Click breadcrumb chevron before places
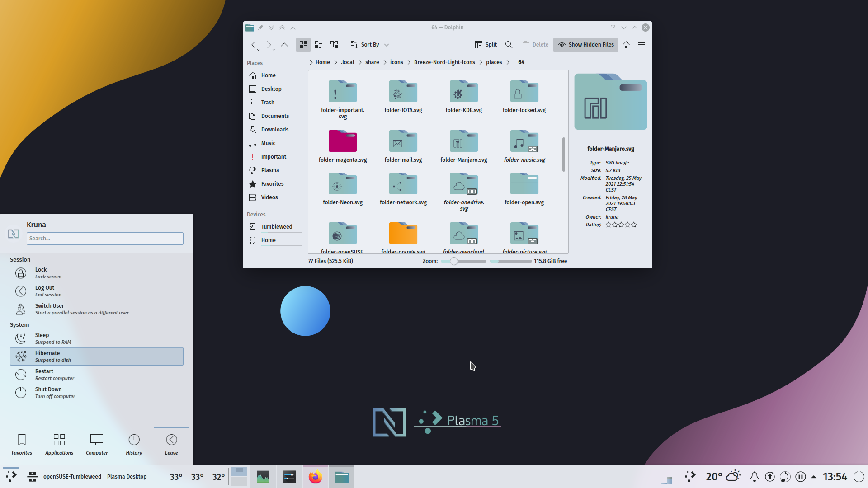The image size is (868, 488). pyautogui.click(x=481, y=62)
